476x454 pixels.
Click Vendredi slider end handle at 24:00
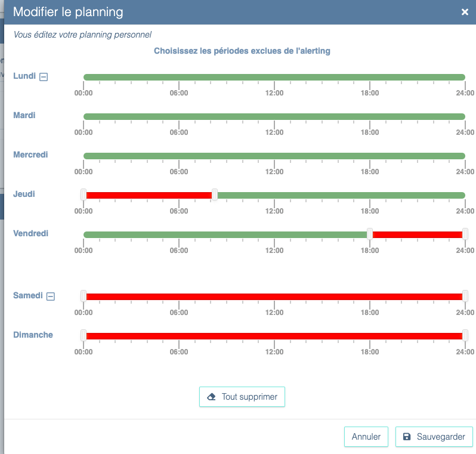tap(465, 234)
